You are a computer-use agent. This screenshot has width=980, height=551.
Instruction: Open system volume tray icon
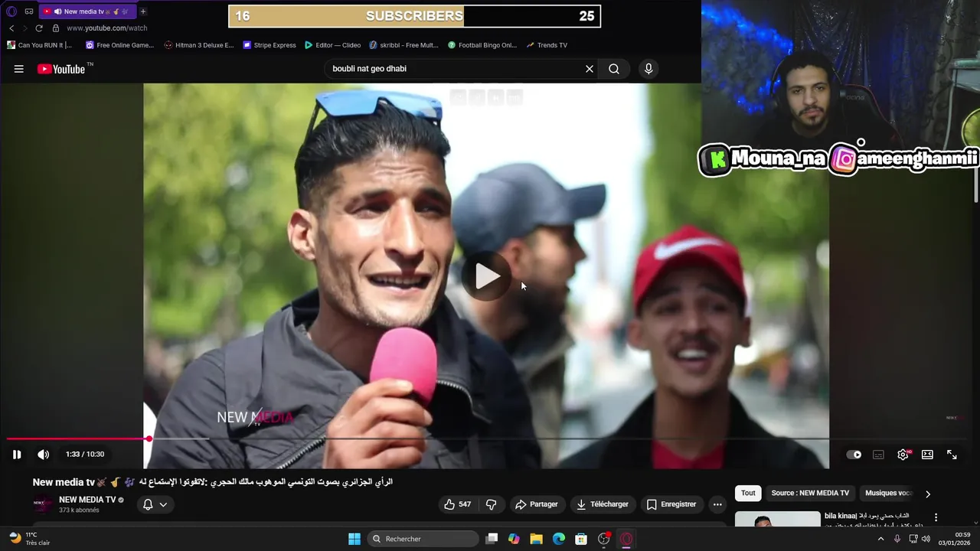(926, 539)
